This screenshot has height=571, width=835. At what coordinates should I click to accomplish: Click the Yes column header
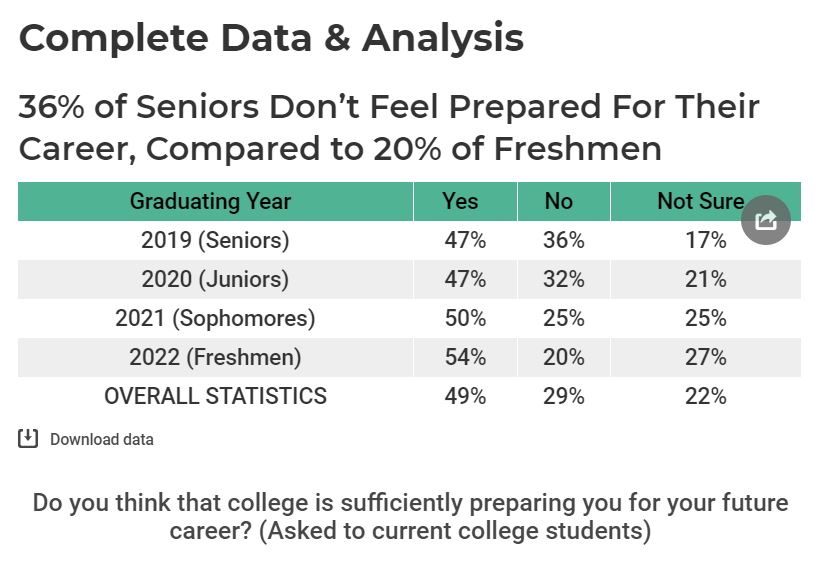[x=460, y=201]
